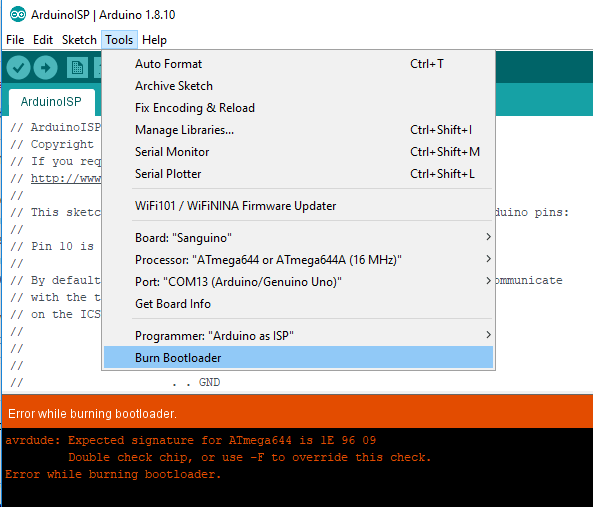
Task: Click the Arduino logo in title bar
Action: click(x=18, y=15)
